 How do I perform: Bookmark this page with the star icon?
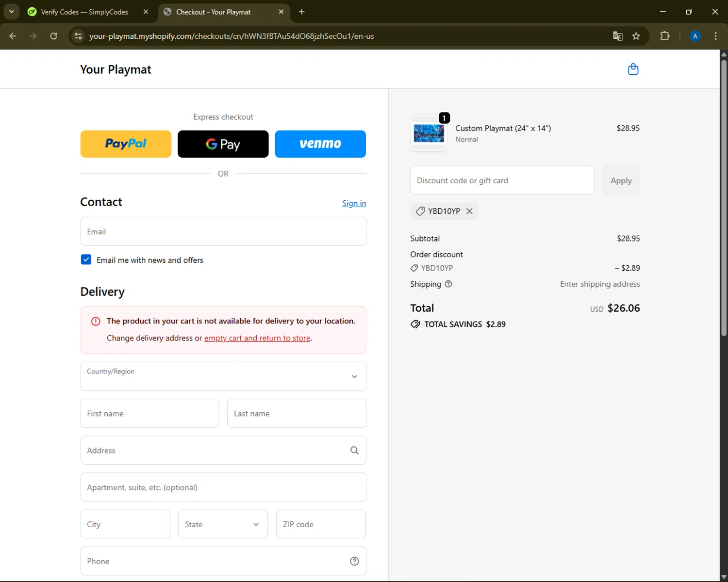pos(636,36)
